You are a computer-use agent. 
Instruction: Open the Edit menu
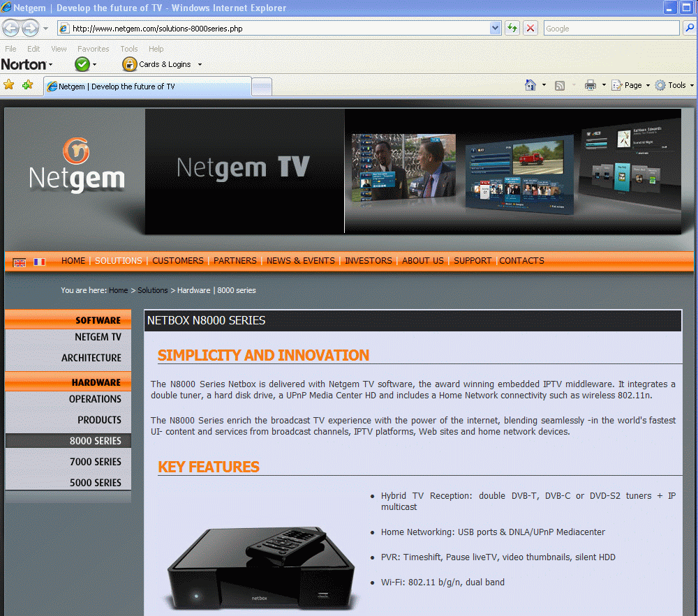[x=34, y=49]
